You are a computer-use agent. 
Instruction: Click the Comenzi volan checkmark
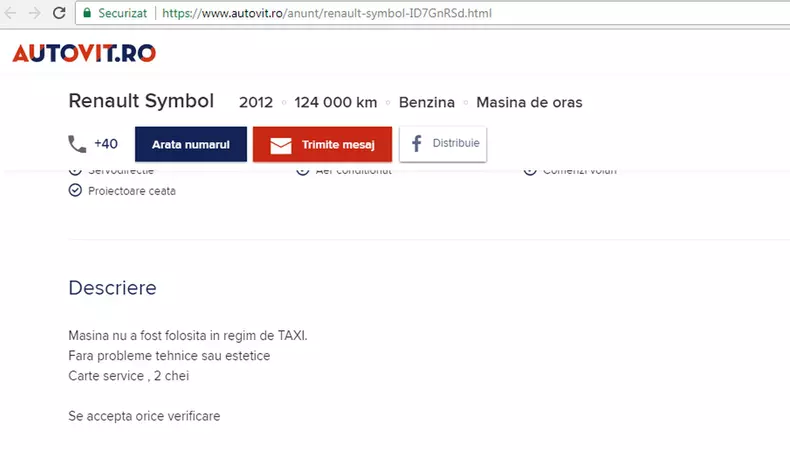[x=530, y=172]
